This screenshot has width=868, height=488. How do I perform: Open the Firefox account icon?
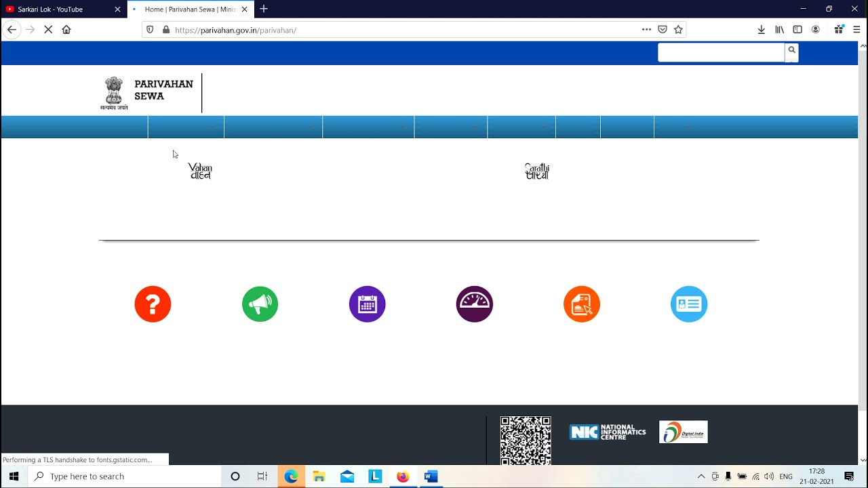click(816, 30)
